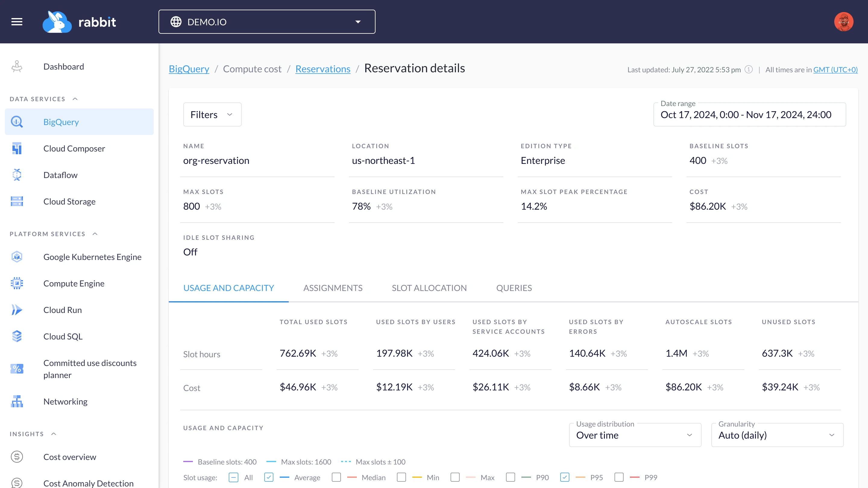Enable the Median slot usage checkbox
The height and width of the screenshot is (488, 868).
(x=336, y=477)
